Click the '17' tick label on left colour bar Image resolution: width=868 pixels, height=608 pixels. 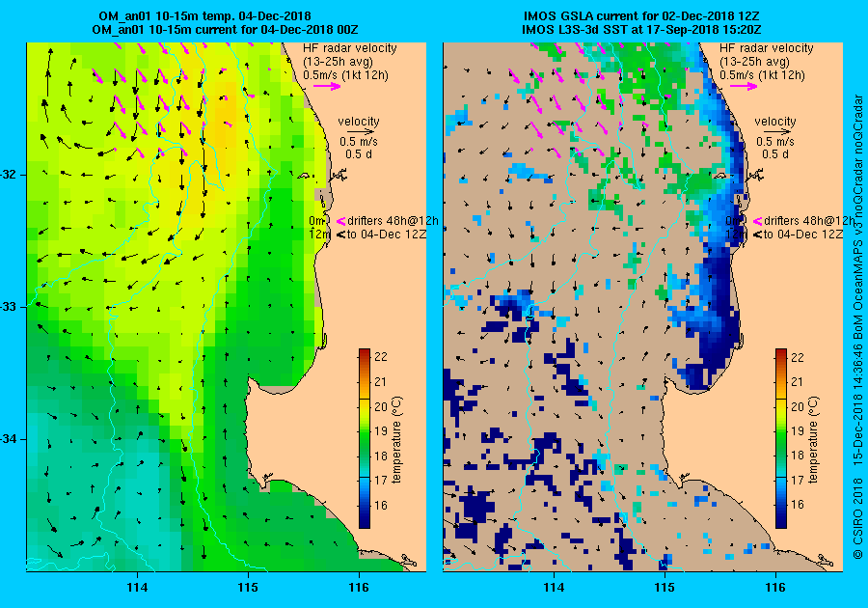point(381,480)
